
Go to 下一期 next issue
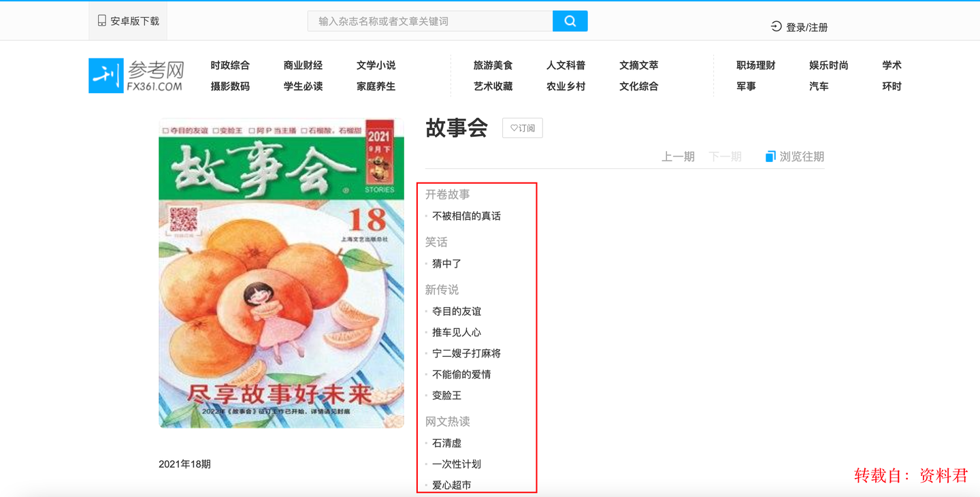tap(725, 157)
